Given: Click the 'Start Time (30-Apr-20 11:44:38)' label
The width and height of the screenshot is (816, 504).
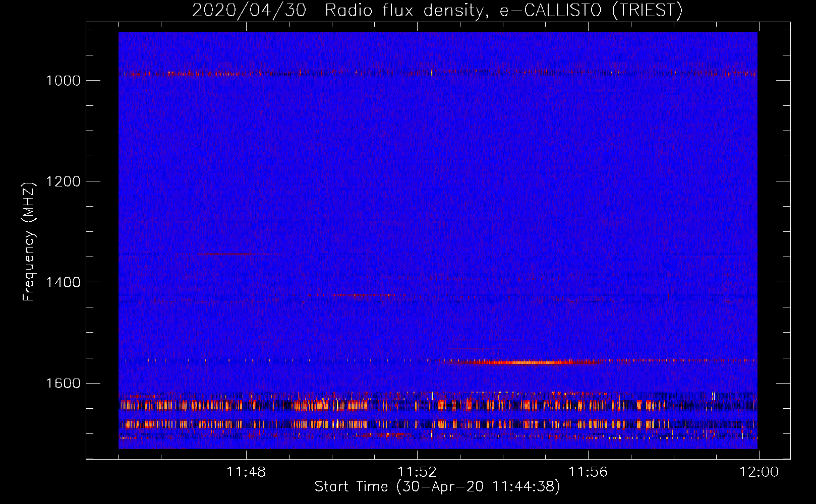Looking at the screenshot, I should pos(437,487).
